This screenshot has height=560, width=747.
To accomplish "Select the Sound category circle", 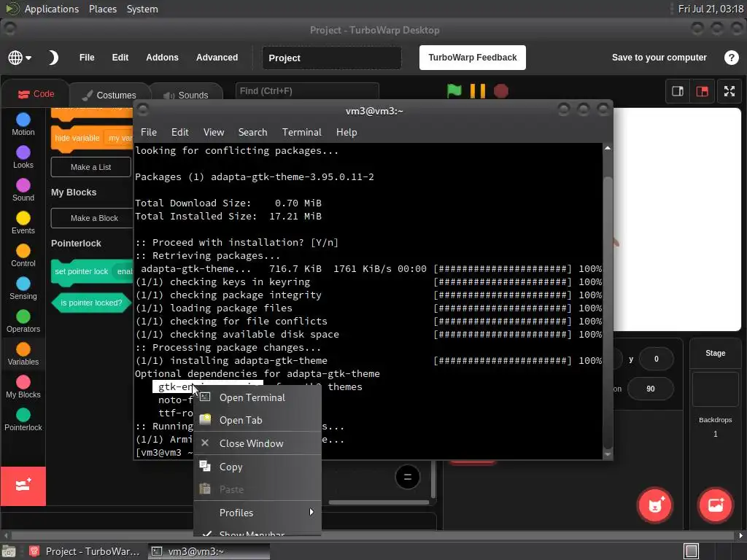I will pyautogui.click(x=23, y=185).
